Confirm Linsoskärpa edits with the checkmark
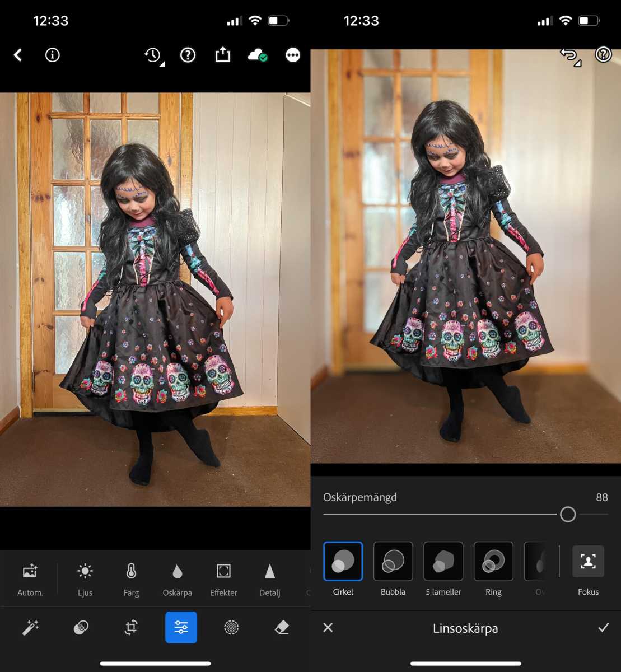621x672 pixels. pos(604,628)
